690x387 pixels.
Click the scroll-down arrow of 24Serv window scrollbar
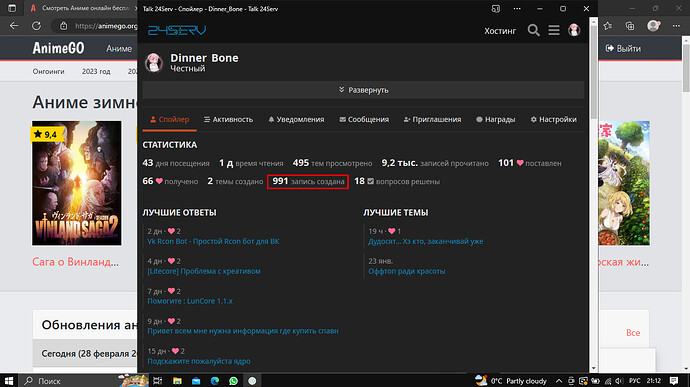593,368
